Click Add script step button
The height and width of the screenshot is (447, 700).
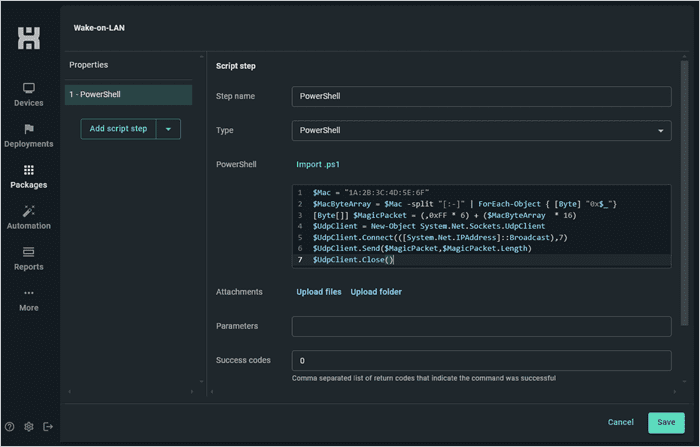(x=118, y=129)
